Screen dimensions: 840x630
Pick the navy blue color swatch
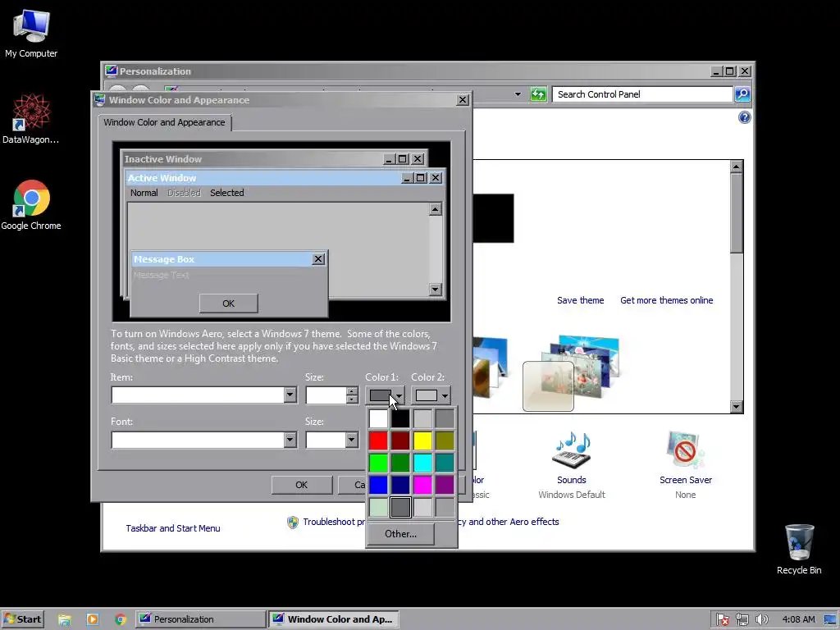pyautogui.click(x=400, y=485)
